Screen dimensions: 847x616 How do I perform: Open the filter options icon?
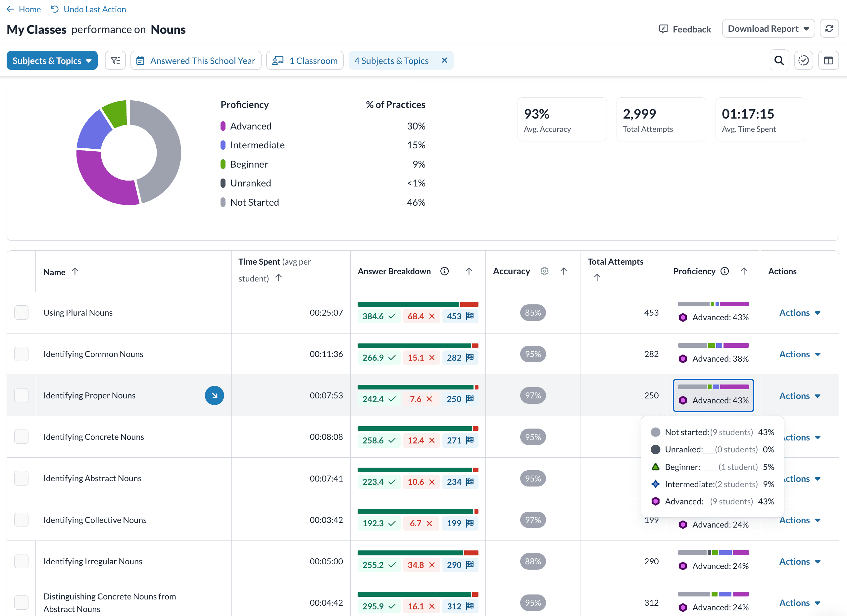point(116,61)
